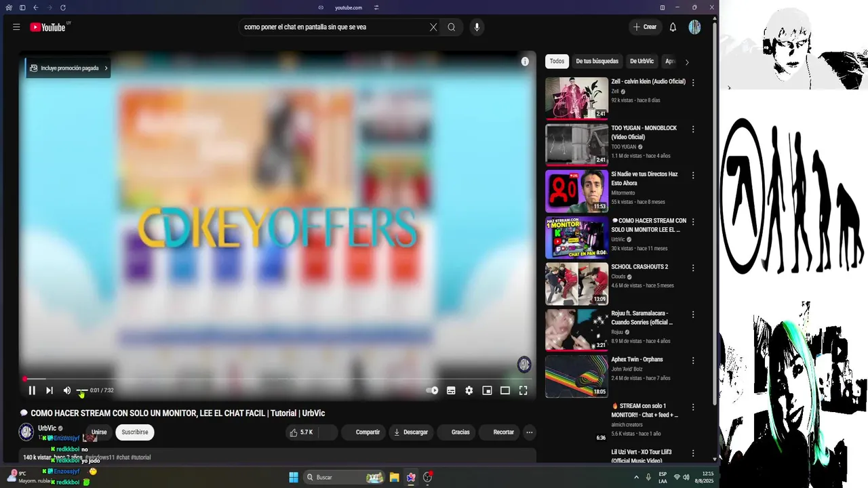
Task: Open UrbVic channel avatar
Action: 26,432
